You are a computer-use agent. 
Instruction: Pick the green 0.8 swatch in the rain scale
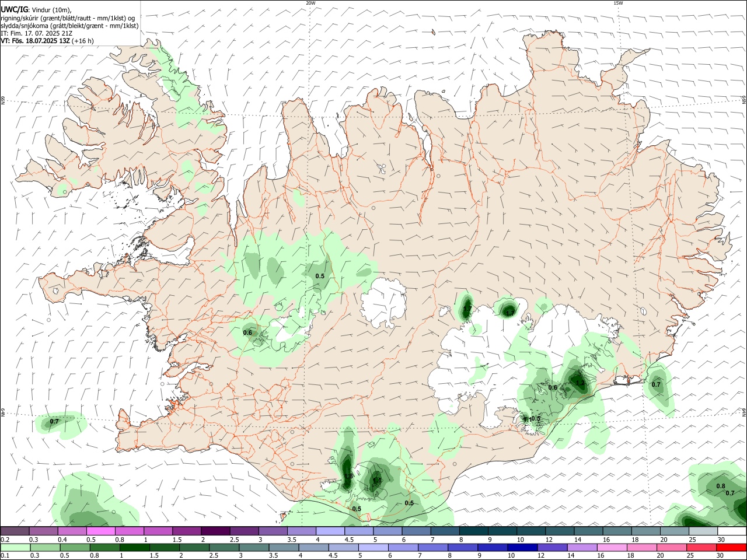104,547
